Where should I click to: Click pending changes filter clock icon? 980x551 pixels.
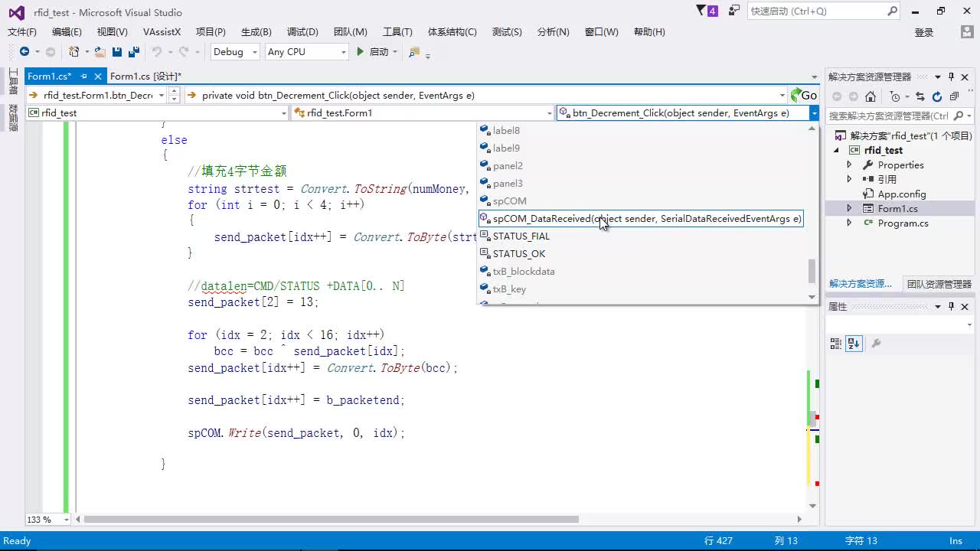[895, 96]
